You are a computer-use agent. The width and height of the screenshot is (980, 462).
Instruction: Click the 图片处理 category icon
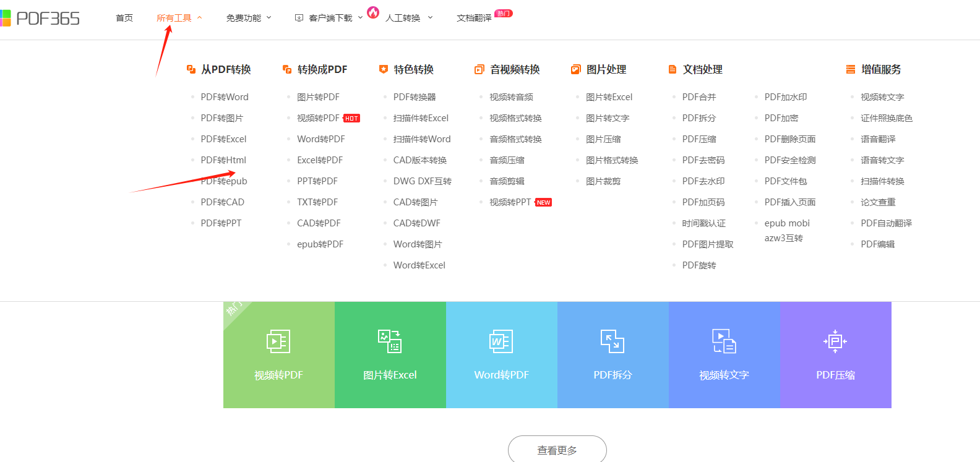pos(576,69)
